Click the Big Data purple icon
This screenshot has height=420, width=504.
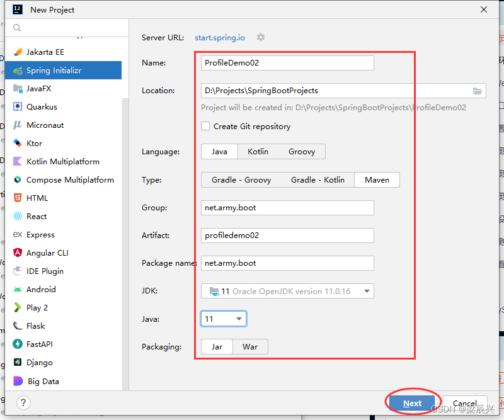(18, 381)
